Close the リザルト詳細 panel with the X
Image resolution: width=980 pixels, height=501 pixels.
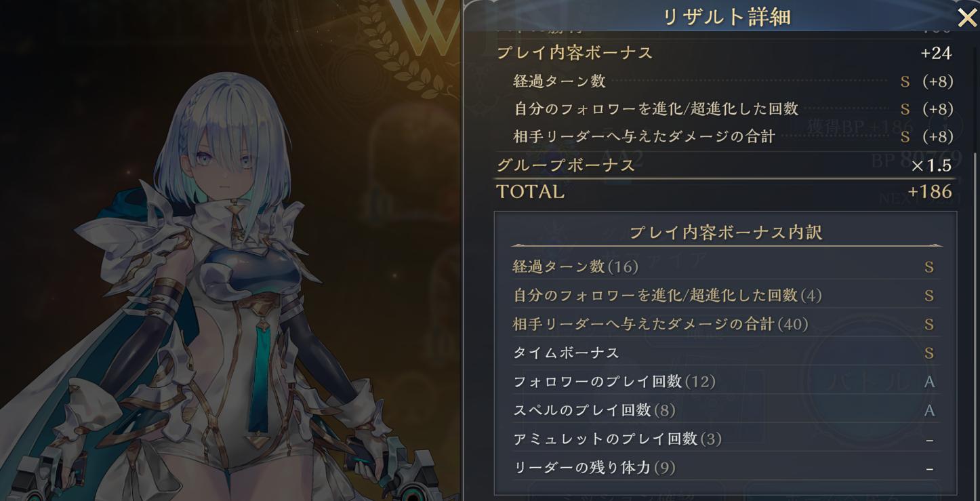967,18
